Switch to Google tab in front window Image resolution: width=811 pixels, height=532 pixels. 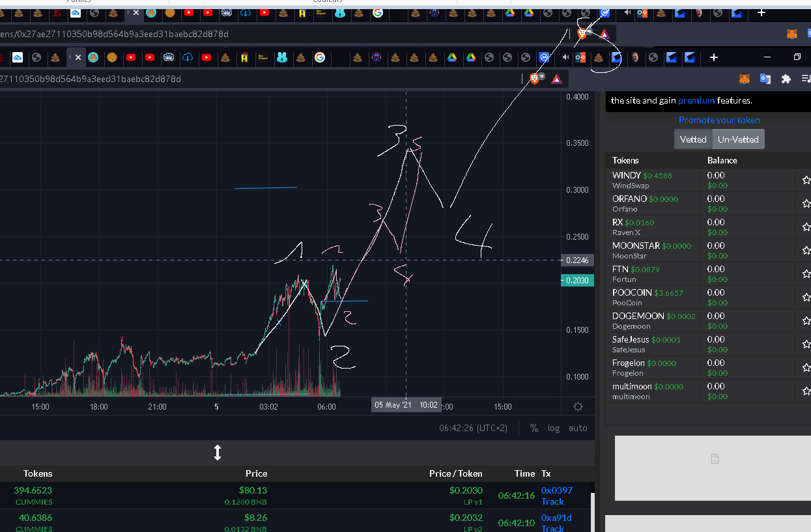319,57
